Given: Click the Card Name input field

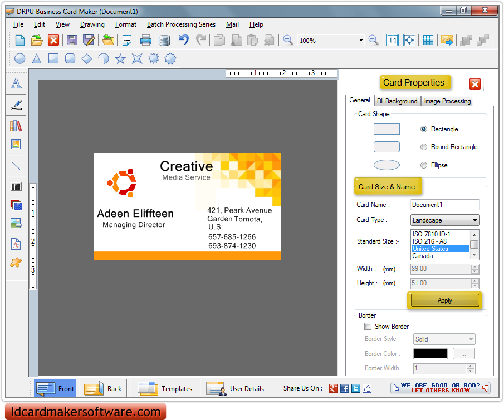Looking at the screenshot, I should click(445, 205).
